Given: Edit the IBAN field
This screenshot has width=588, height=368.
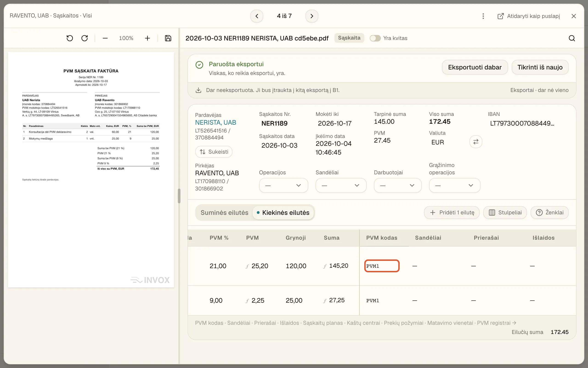Looking at the screenshot, I should click(522, 124).
